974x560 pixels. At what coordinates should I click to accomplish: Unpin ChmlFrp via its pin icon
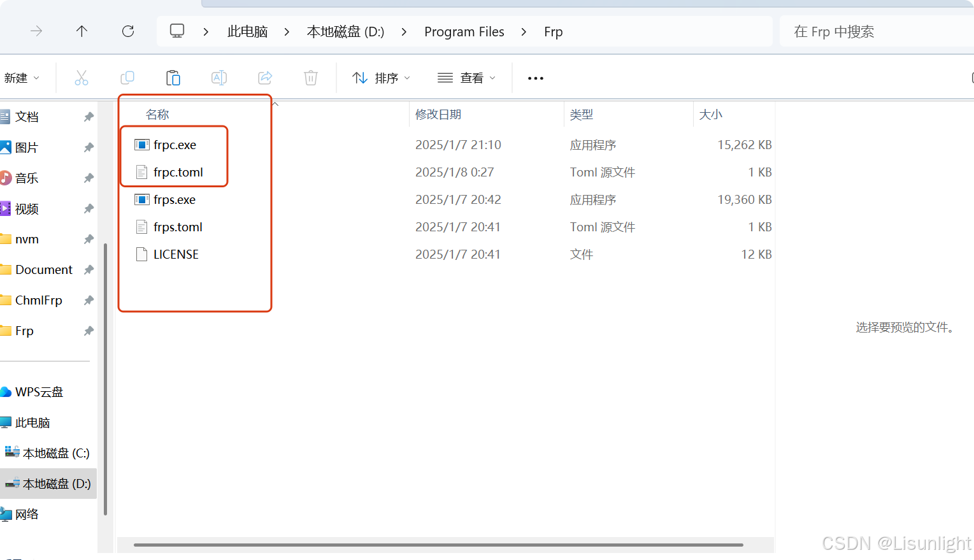click(x=89, y=300)
